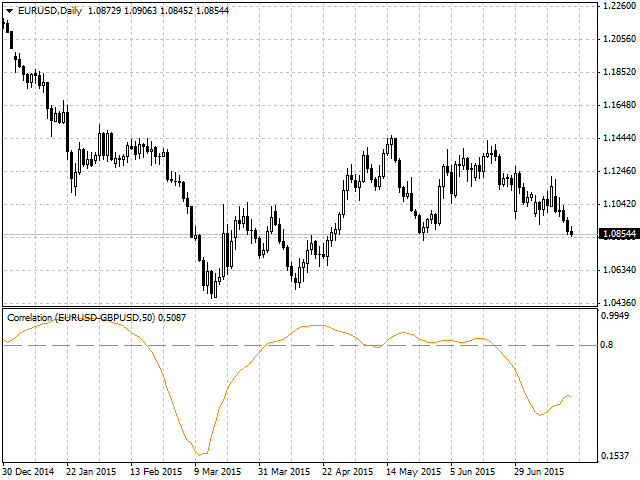The image size is (640, 480).
Task: Select the 0.9949 indicator scale maximum
Action: tap(615, 316)
